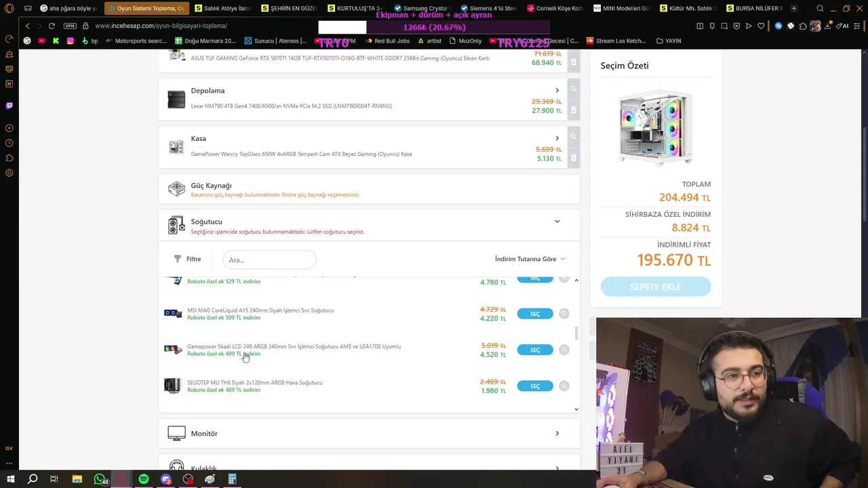Expand the Depolama section chevron
868x488 pixels.
557,90
